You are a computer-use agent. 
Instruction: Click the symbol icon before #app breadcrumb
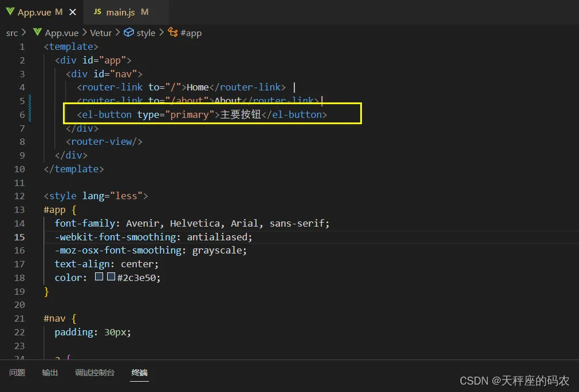173,32
